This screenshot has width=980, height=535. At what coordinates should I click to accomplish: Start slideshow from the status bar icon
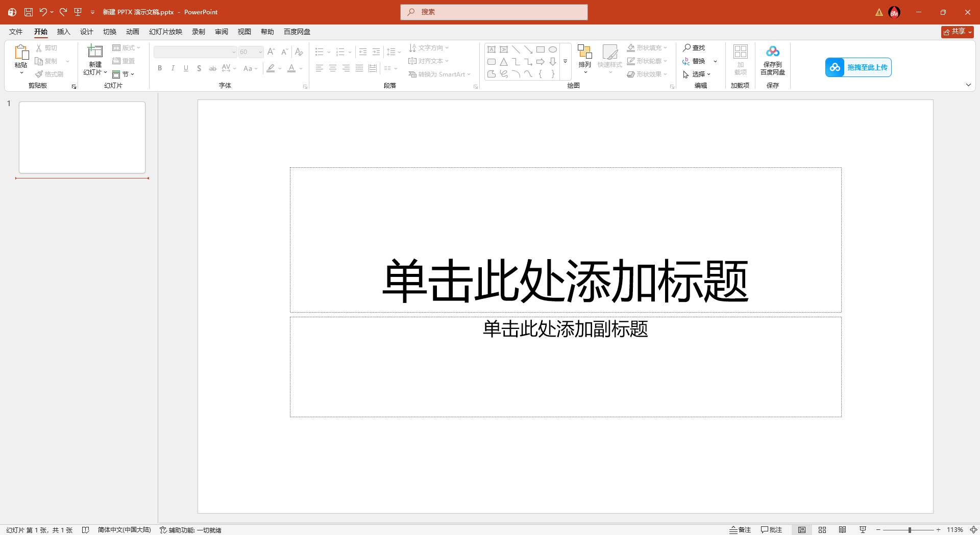pyautogui.click(x=863, y=530)
